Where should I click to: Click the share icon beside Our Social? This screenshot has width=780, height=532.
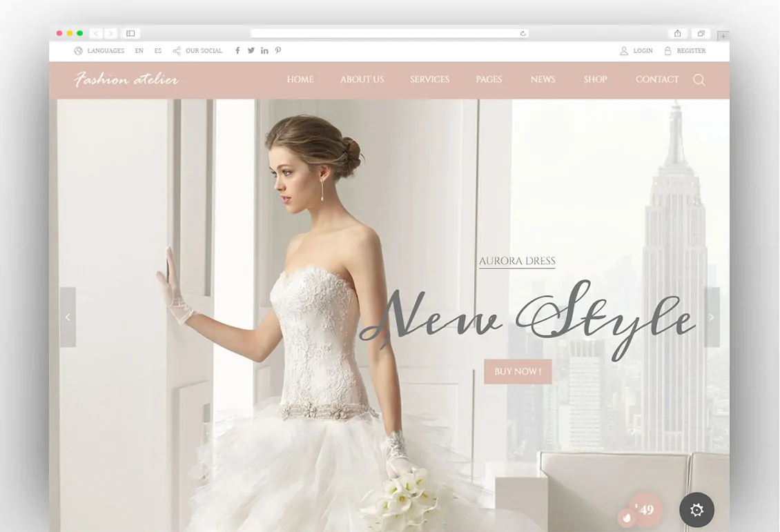[177, 50]
